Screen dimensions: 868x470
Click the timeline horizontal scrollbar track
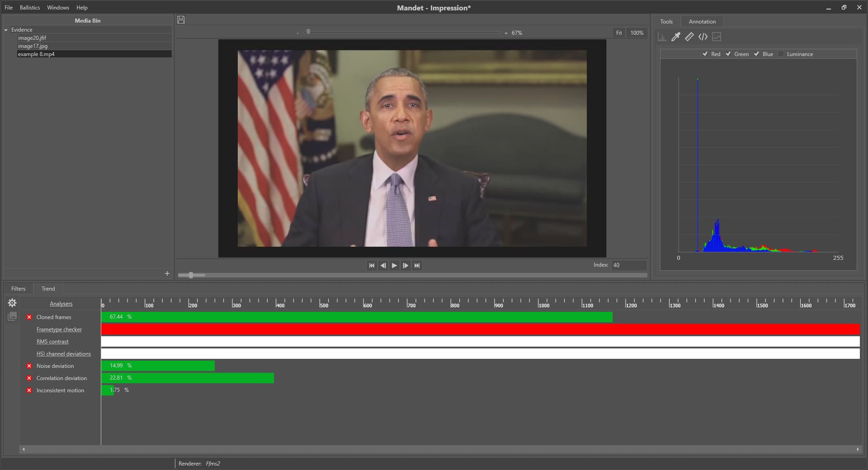[440, 449]
